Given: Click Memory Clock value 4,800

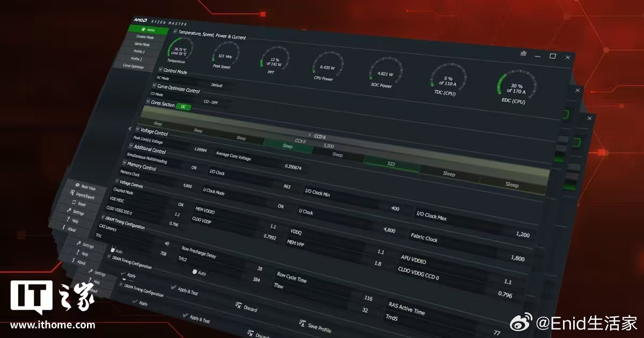Looking at the screenshot, I should pyautogui.click(x=187, y=186).
